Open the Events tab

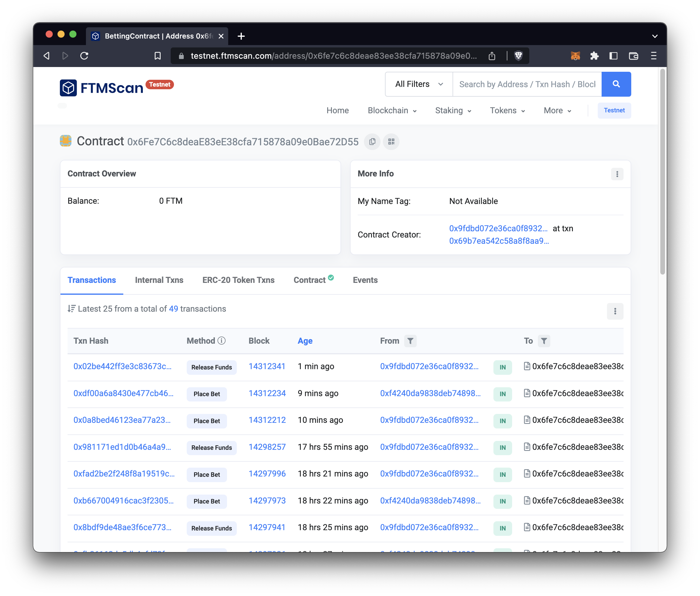coord(365,280)
